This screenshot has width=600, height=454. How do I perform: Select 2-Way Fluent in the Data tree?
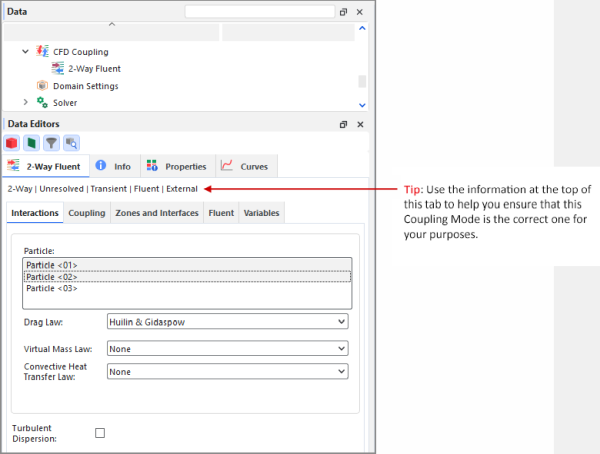point(95,69)
